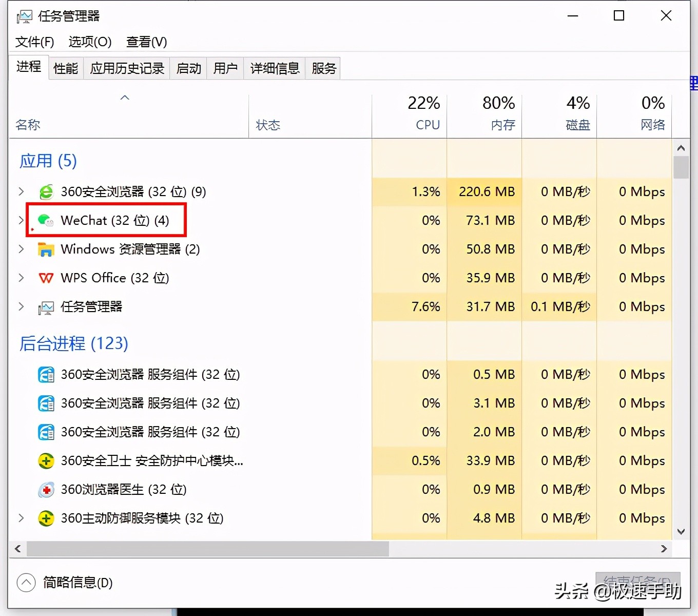Sort processes by the 名称 column header
698x616 pixels.
point(128,116)
